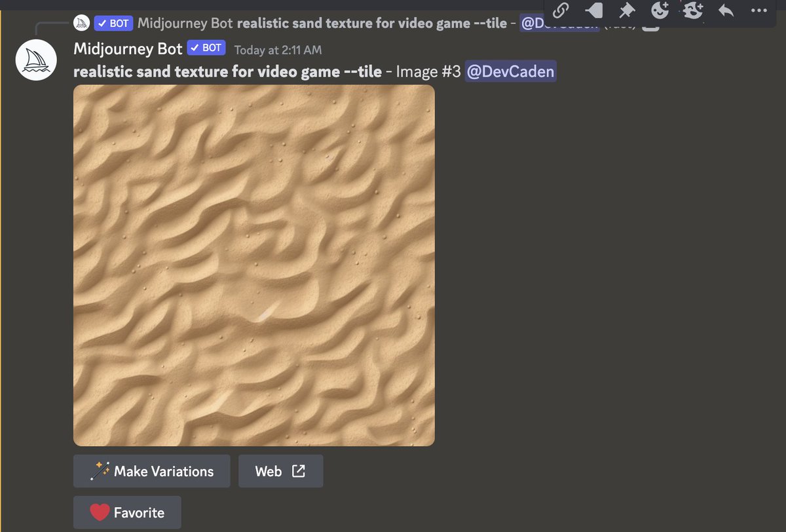Click the external link icon on Web button
The height and width of the screenshot is (532, 786).
pos(299,470)
